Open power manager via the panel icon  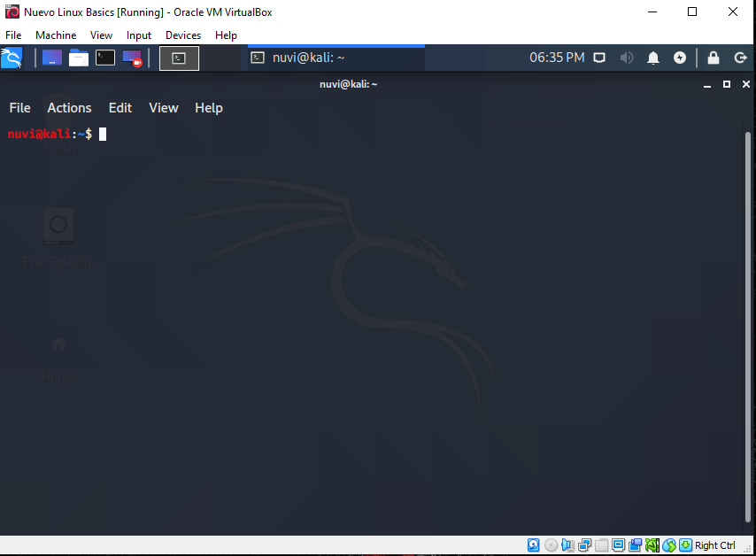click(680, 58)
